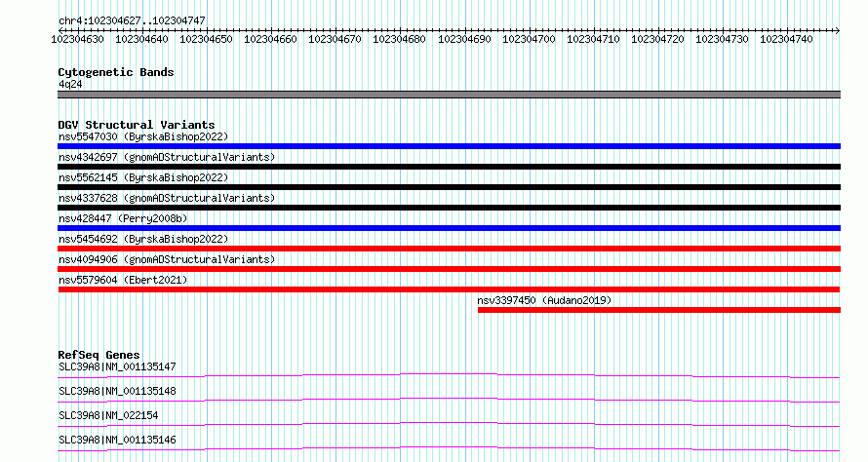Viewport: 868px width, 462px height.
Task: Click the DGV Structural Variants track title
Action: [x=137, y=125]
